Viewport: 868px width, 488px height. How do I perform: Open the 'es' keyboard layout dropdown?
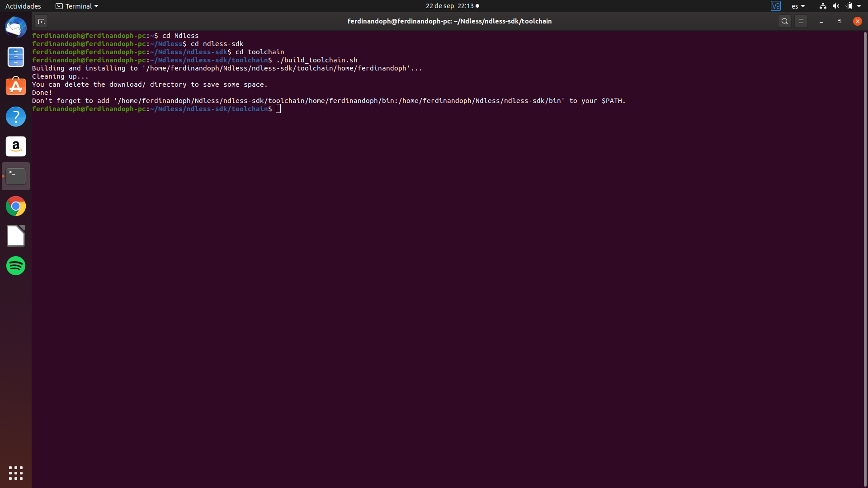point(797,6)
